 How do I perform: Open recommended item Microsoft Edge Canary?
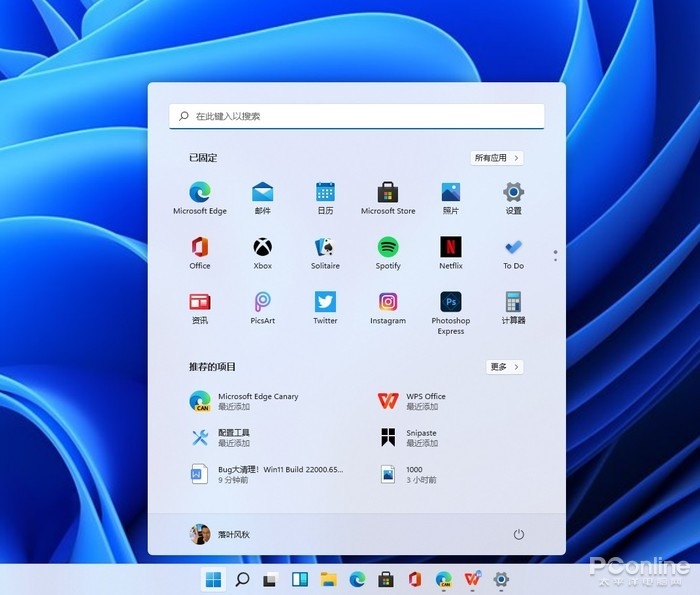tap(245, 401)
